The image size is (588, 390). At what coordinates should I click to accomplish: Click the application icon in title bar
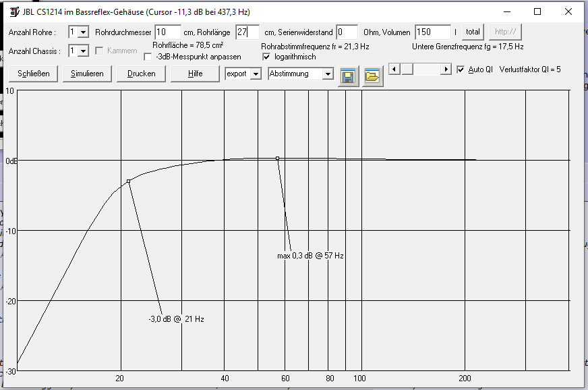(14, 11)
